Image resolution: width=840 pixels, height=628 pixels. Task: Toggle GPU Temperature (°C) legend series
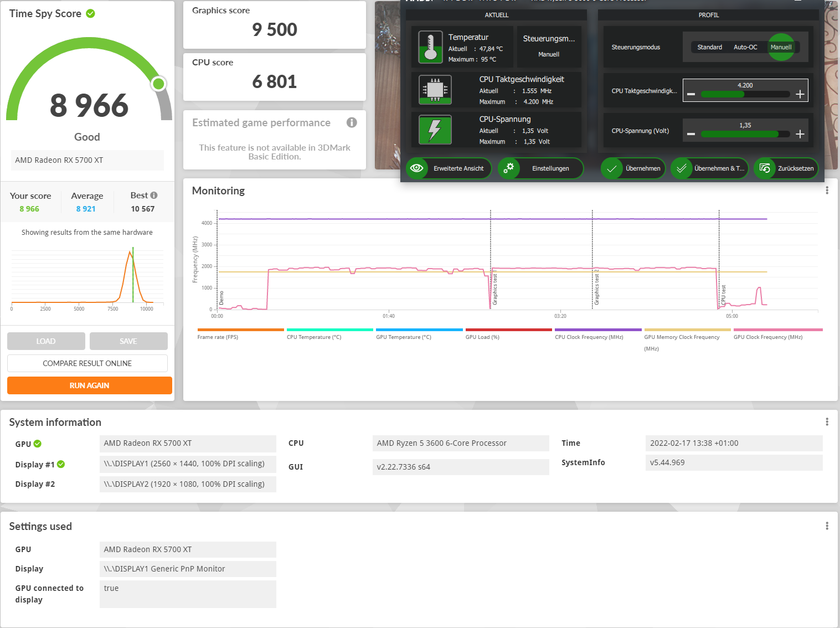click(404, 337)
